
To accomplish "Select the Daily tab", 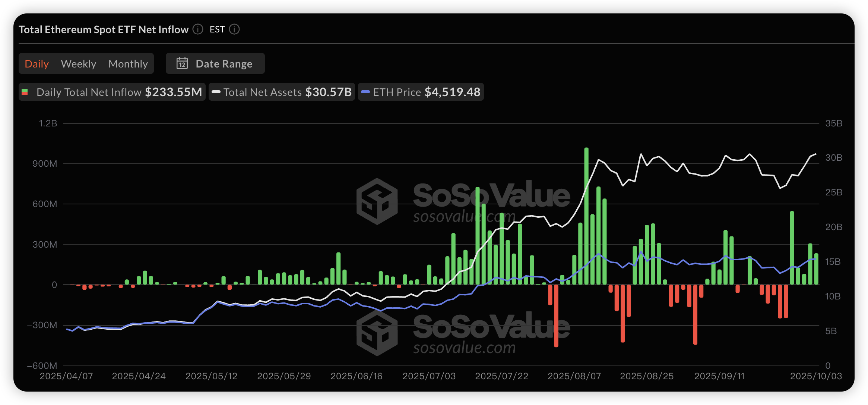I will point(37,64).
